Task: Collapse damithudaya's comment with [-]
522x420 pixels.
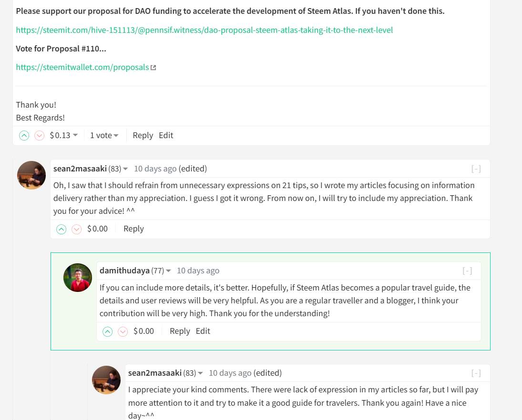Action: pos(467,271)
